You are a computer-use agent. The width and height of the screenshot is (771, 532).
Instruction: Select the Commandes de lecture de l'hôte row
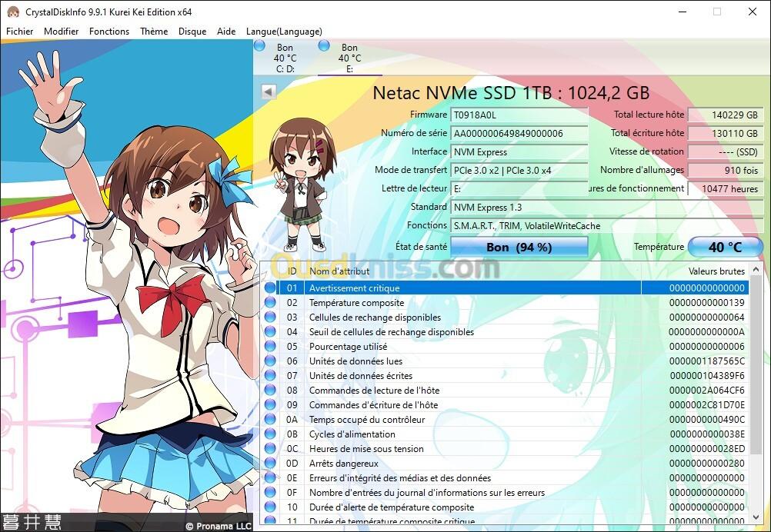(506, 391)
